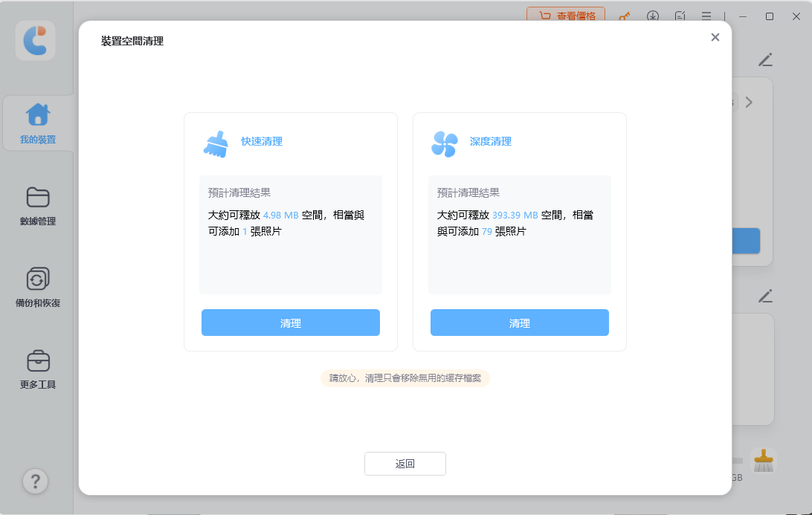
Task: Select the 快速清理 heading
Action: tap(262, 141)
